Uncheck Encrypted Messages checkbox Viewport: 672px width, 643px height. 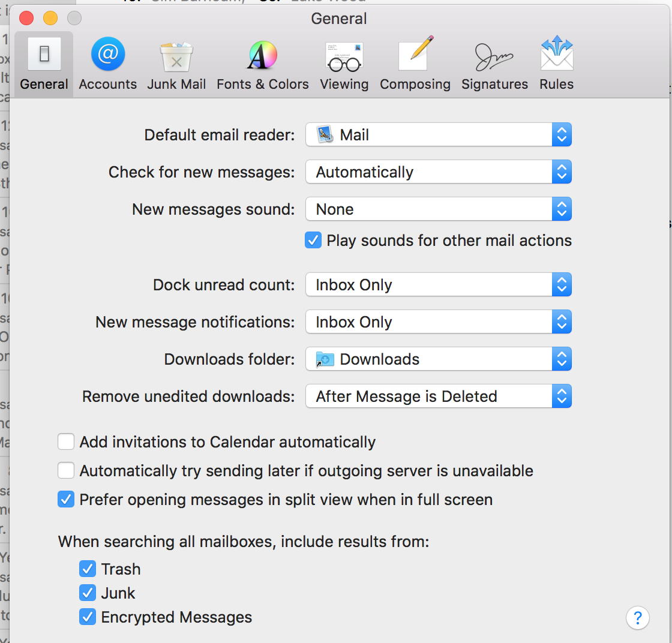(x=88, y=617)
